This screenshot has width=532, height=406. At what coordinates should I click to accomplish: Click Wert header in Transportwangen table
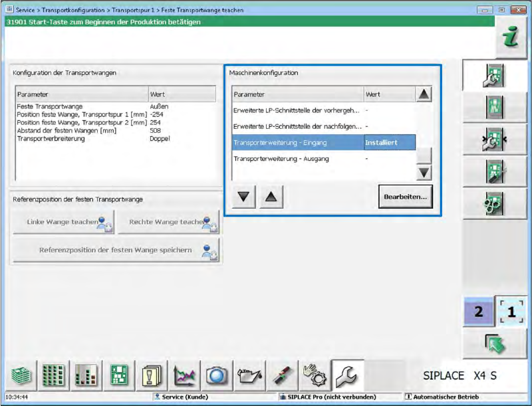(x=182, y=94)
